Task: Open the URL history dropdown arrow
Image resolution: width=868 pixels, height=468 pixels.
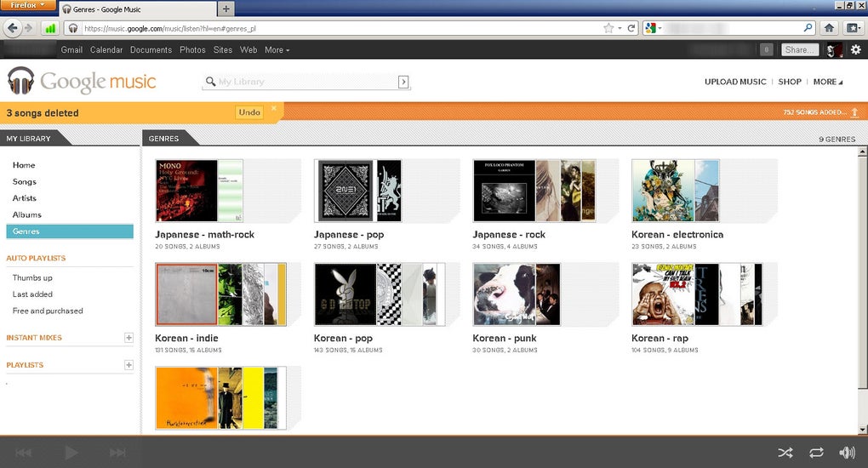Action: [x=620, y=28]
